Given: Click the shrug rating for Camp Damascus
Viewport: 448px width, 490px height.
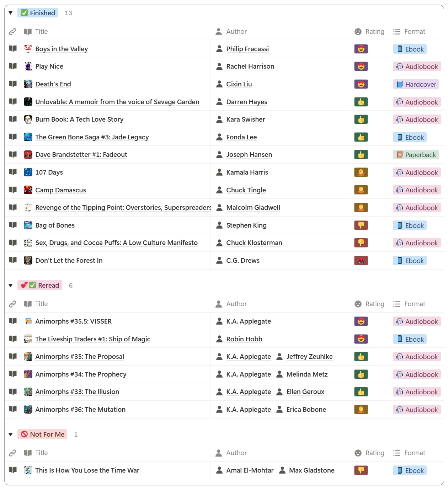Looking at the screenshot, I should [361, 190].
